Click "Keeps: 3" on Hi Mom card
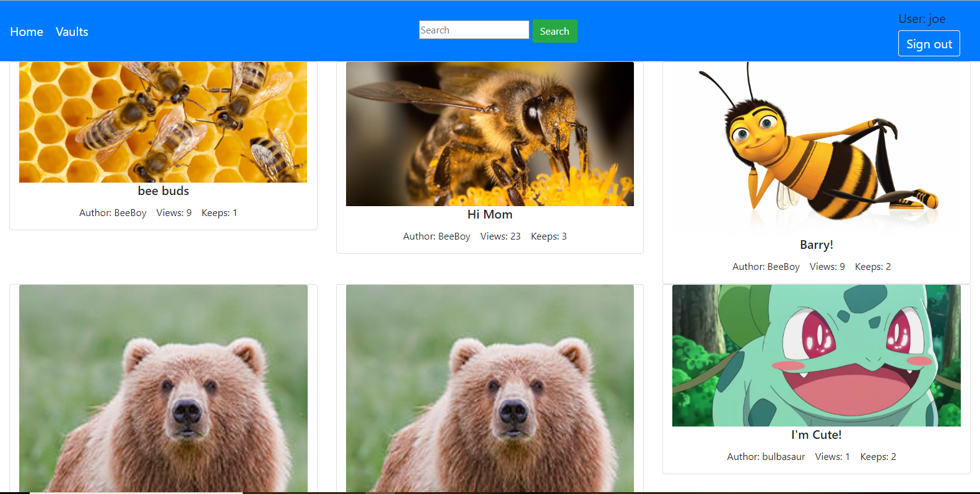The width and height of the screenshot is (980, 494). click(x=549, y=236)
